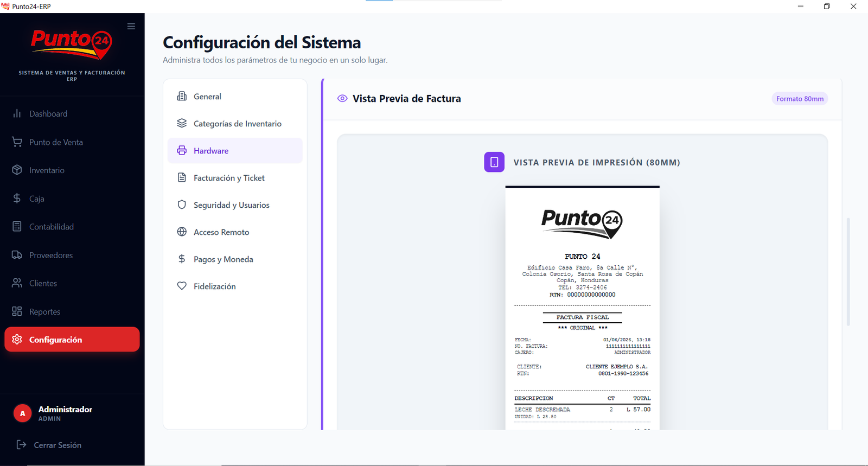Minimize the Punto24-ERP window
868x466 pixels.
[x=801, y=7]
